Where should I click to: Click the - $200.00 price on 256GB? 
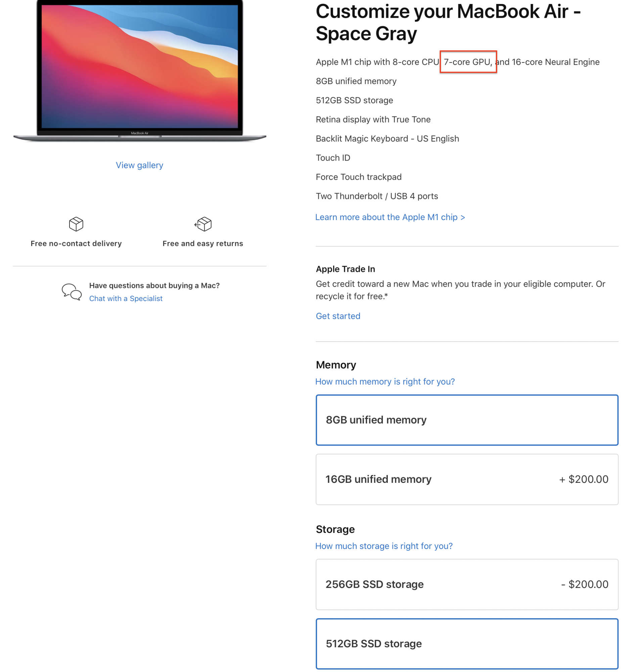click(x=585, y=584)
